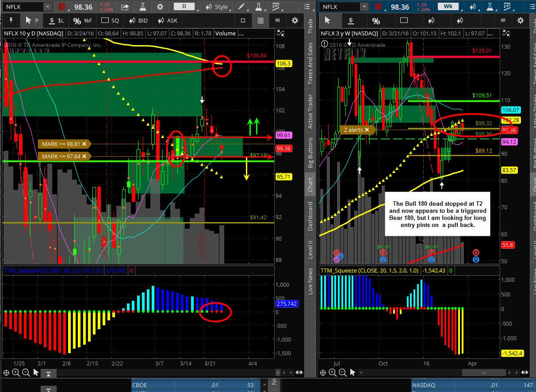The width and height of the screenshot is (536, 392).
Task: Dismiss the 2 alerts label on right chart
Action: (367, 130)
